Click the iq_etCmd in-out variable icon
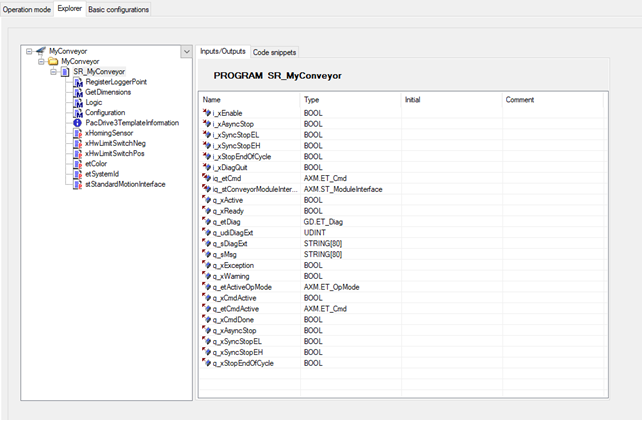 tap(207, 178)
